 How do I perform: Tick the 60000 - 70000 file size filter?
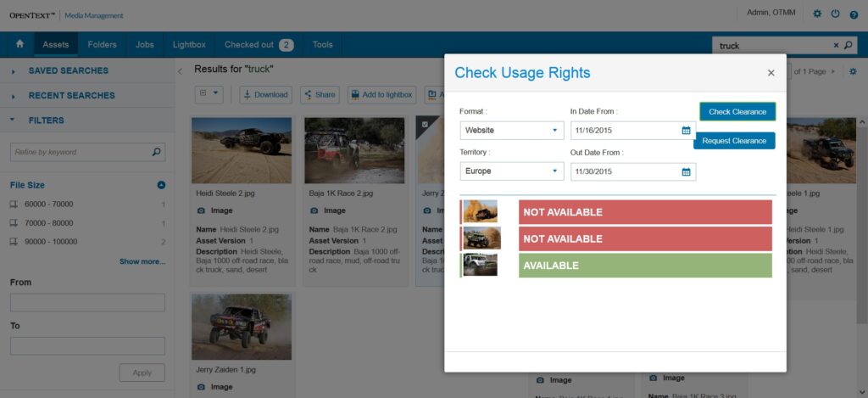[14, 205]
